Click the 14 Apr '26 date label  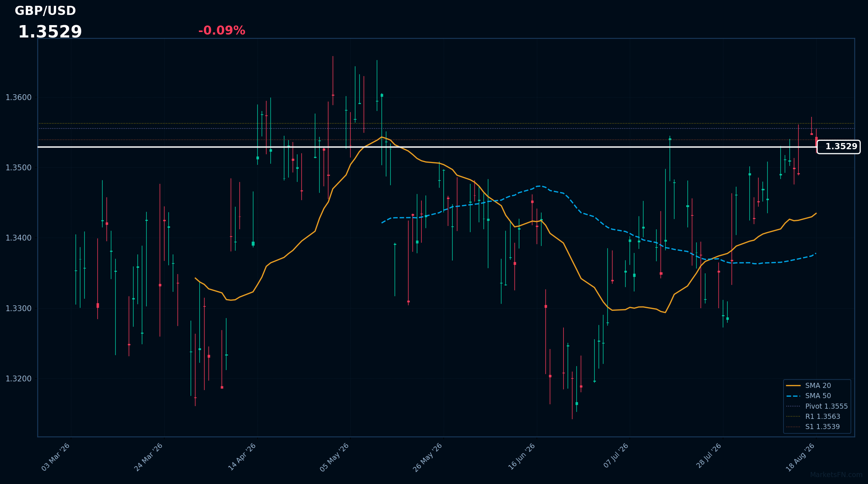point(242,457)
